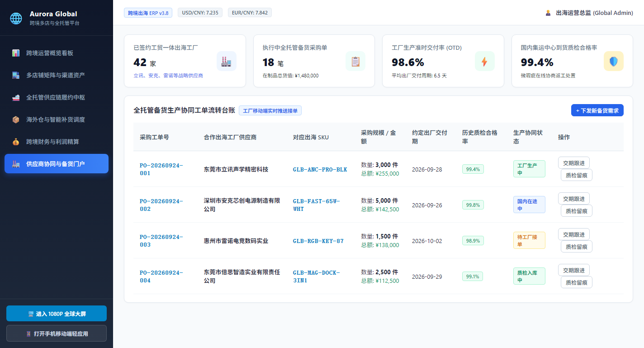Open order link PO-20260924-001
644x348 pixels.
point(161,169)
